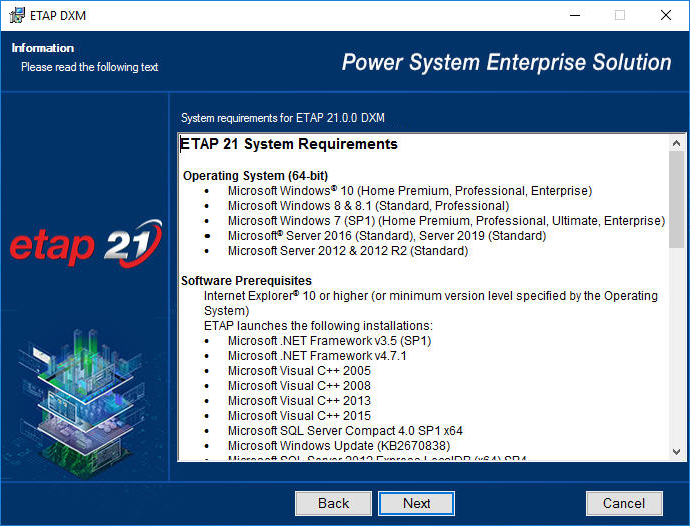The image size is (690, 526).
Task: Select the Server 2016 (Standard) line
Action: click(387, 235)
